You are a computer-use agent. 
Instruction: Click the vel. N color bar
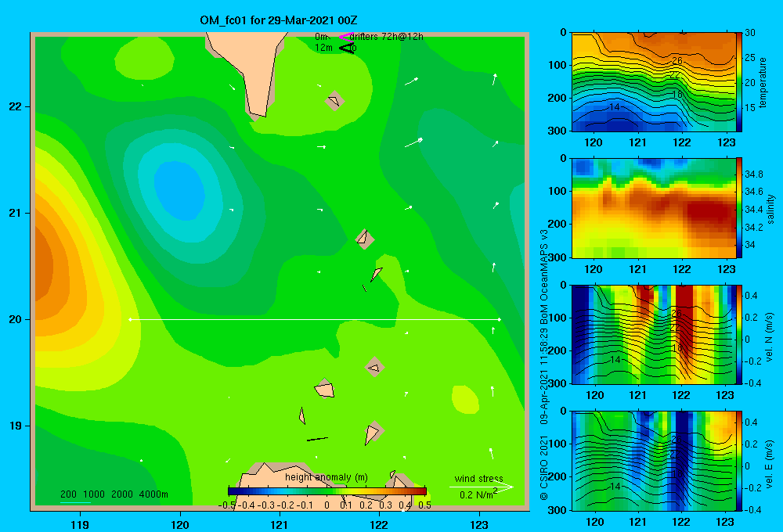tap(739, 334)
